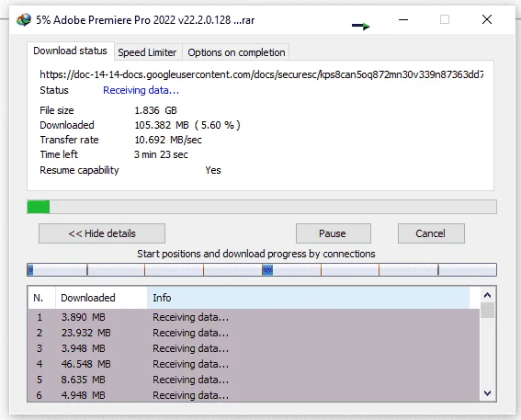
Task: Click the Transfer rate value 10.692 MB/sec
Action: tap(168, 140)
